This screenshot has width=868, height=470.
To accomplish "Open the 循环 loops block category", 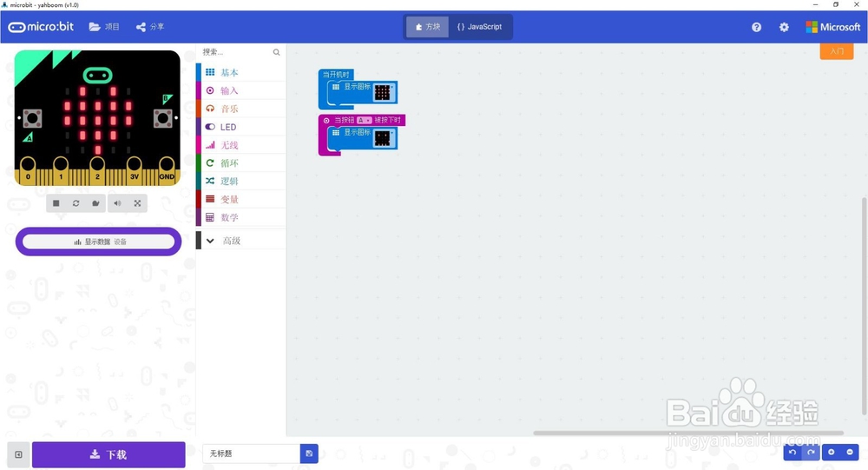I will [241, 163].
